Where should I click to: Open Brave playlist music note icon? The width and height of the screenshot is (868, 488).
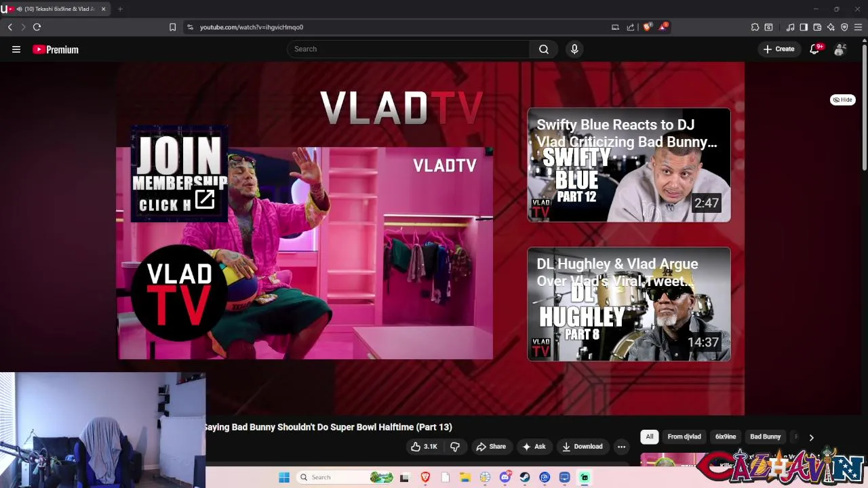click(790, 27)
